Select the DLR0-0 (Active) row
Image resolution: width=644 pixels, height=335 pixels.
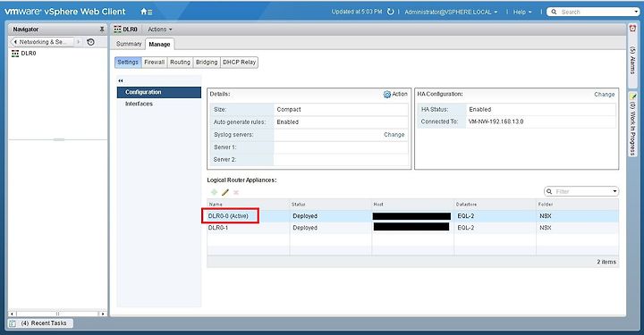[x=412, y=216]
